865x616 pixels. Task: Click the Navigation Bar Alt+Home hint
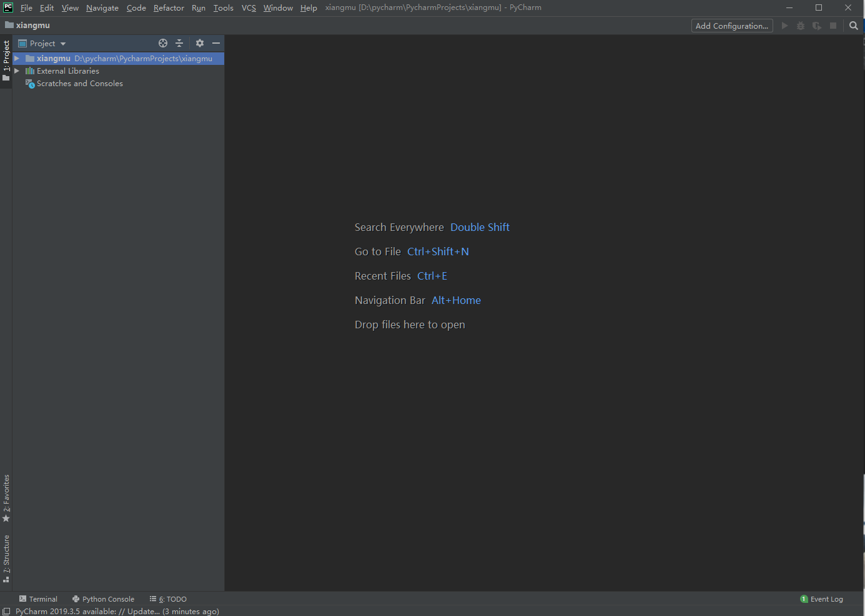(x=418, y=300)
